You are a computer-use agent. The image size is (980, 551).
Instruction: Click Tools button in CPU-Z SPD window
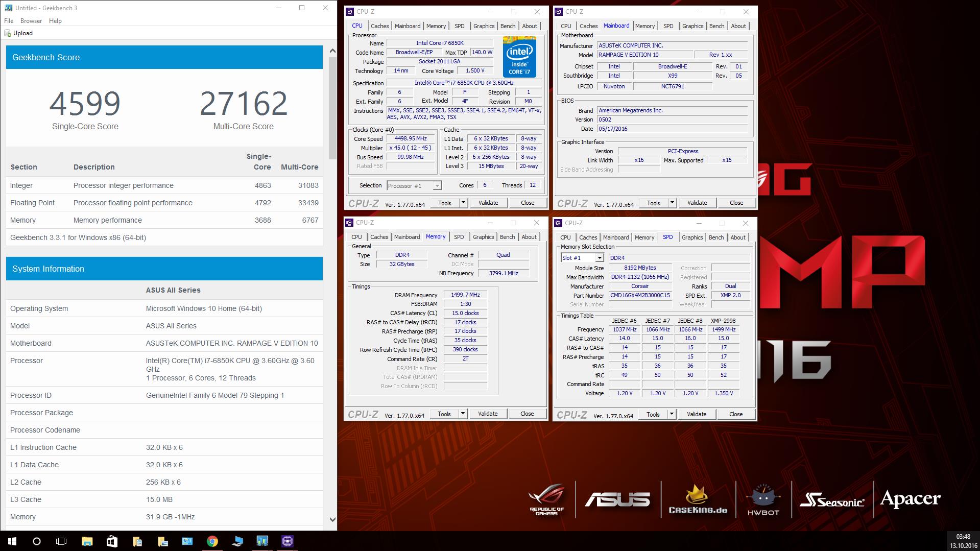pos(653,414)
